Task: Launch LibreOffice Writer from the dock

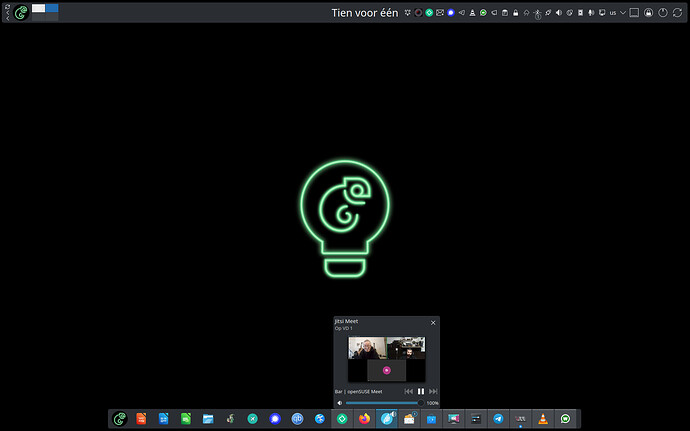Action: (163, 419)
